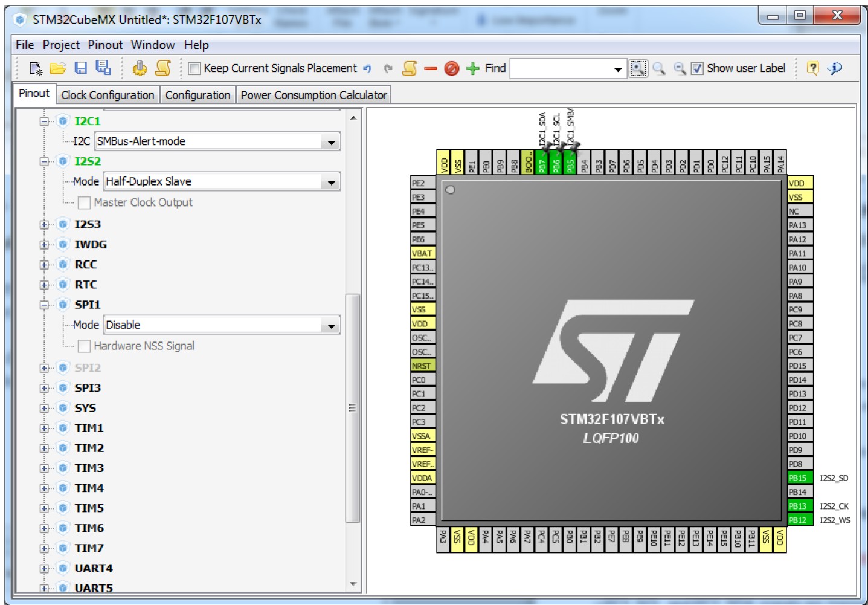Image resolution: width=868 pixels, height=605 pixels.
Task: Switch to the Configuration tab
Action: click(x=198, y=95)
